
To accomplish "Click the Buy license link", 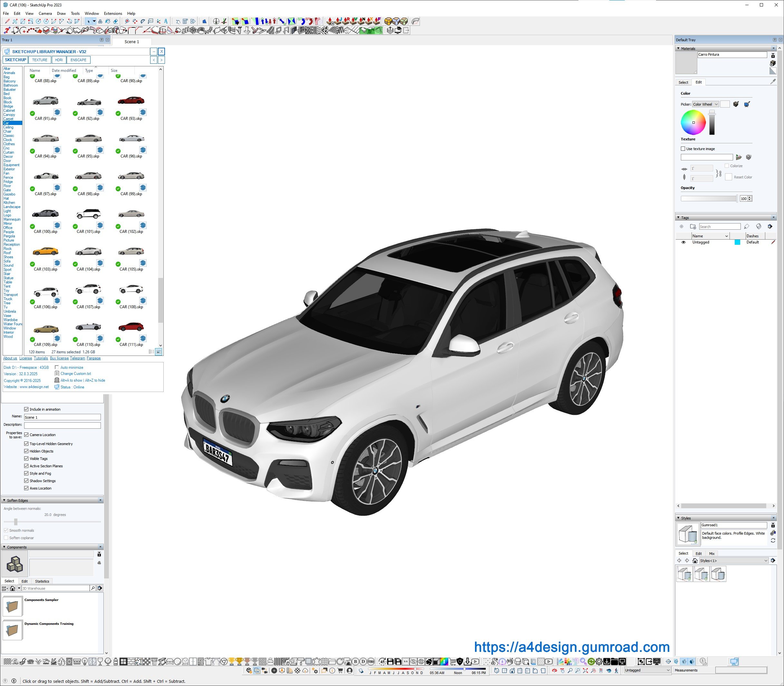I will [x=59, y=358].
